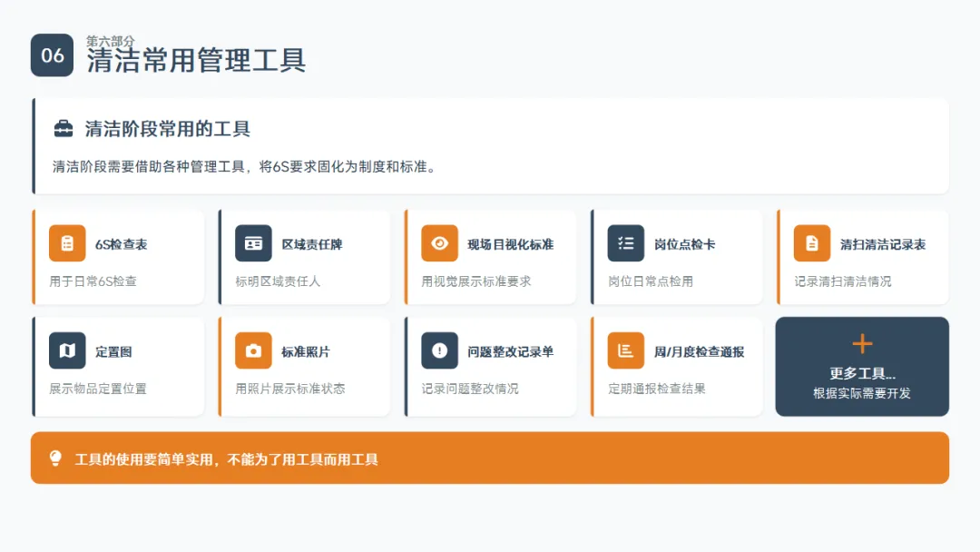Select the description 岗位日常点检用
The image size is (980, 552).
pyautogui.click(x=651, y=281)
